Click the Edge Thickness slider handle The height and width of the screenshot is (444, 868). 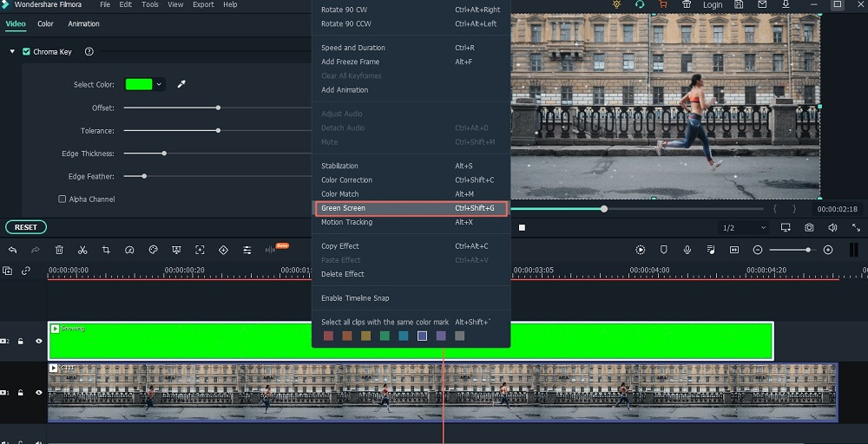pyautogui.click(x=164, y=153)
